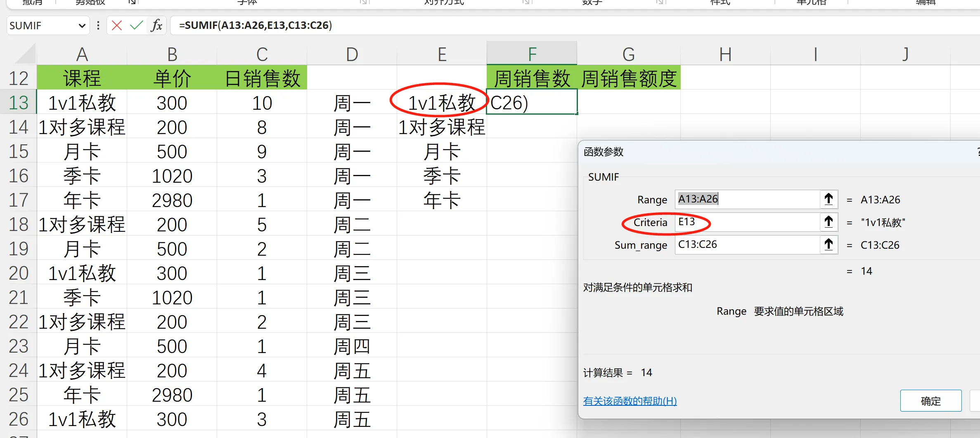Click the collapse-range arrow beside Range field
This screenshot has width=980, height=438.
tap(829, 199)
